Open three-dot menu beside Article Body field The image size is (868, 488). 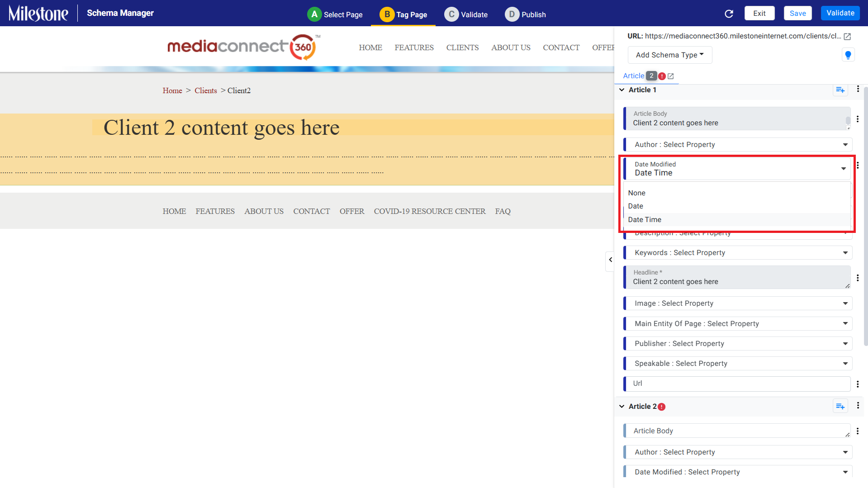(x=857, y=119)
